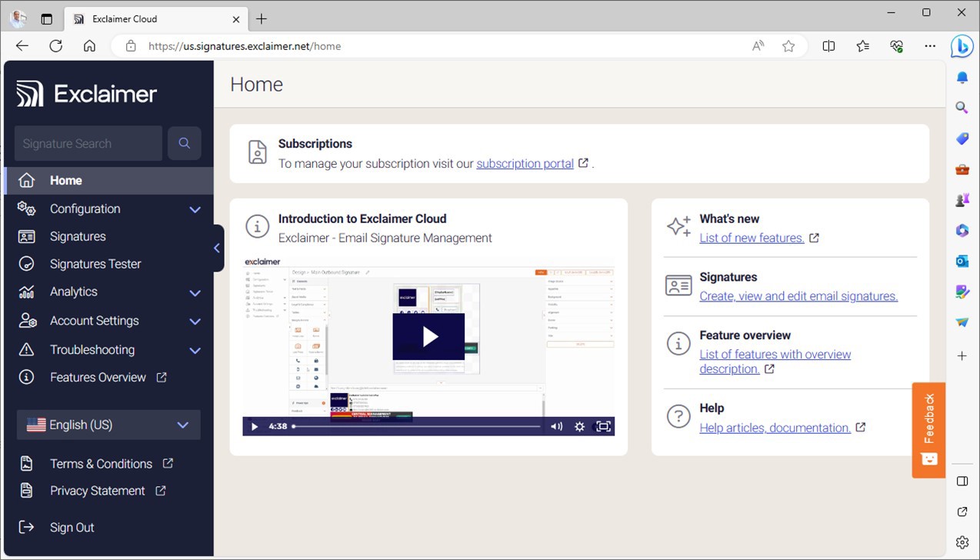
Task: Add page to favorites star icon
Action: (788, 46)
